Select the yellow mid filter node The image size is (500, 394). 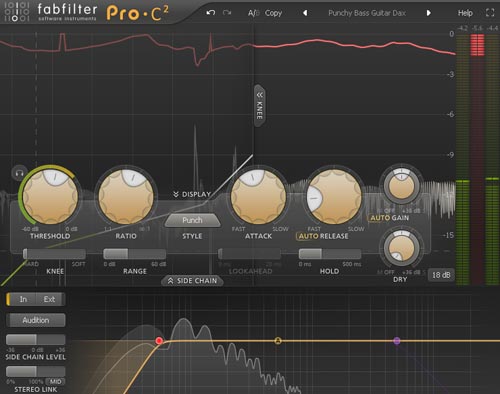point(278,341)
